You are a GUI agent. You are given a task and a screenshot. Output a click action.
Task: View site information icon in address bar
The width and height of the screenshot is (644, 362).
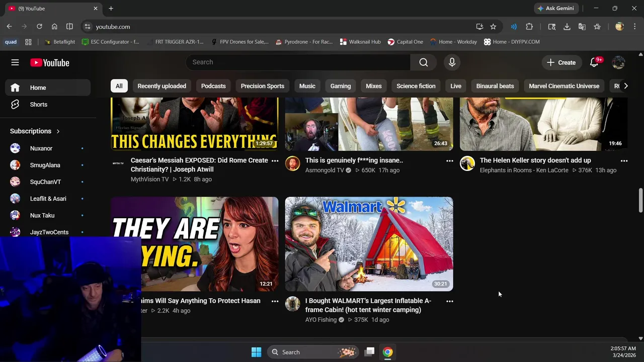(x=88, y=27)
